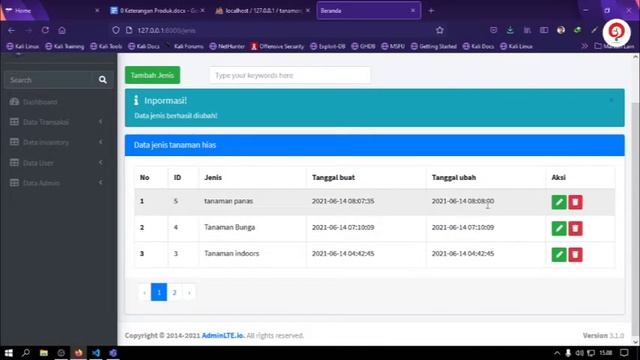
Task: Open the NetHunter bookmark
Action: (227, 46)
